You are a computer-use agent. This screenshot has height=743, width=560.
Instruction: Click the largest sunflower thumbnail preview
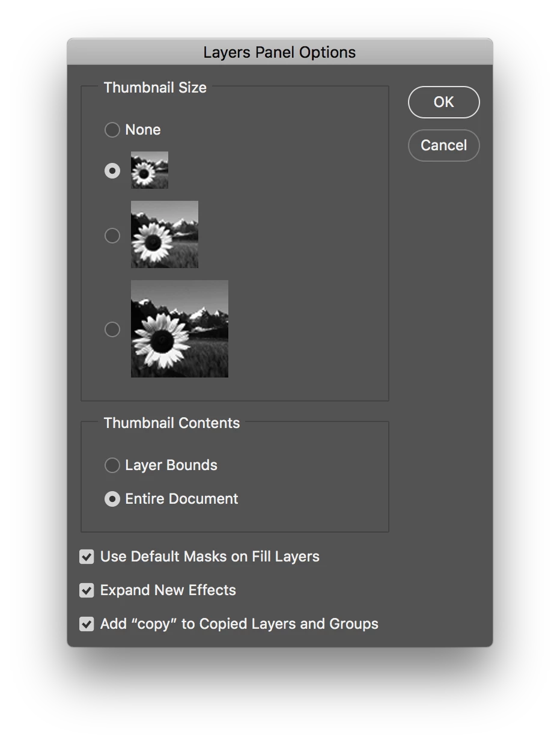coord(180,329)
